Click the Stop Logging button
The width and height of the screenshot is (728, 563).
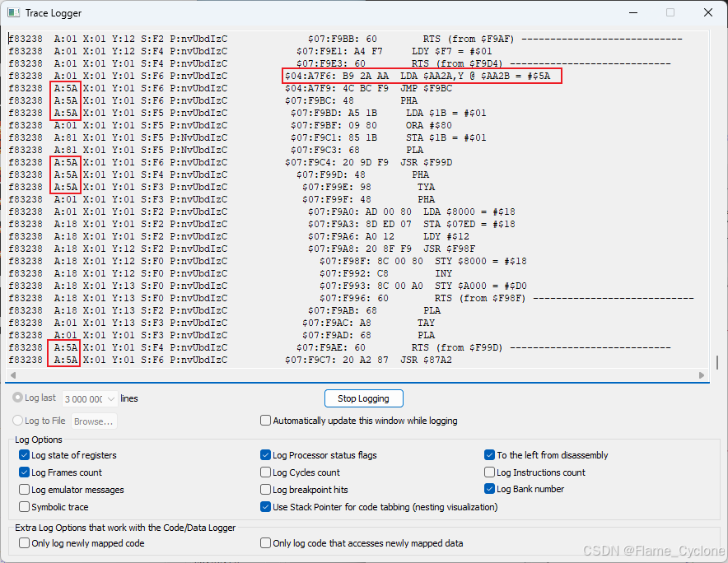[363, 398]
